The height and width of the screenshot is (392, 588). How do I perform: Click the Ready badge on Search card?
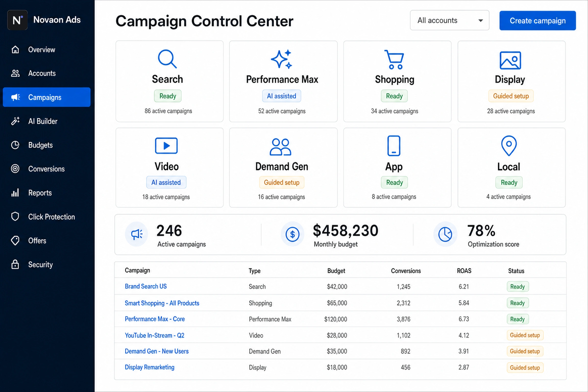[168, 96]
